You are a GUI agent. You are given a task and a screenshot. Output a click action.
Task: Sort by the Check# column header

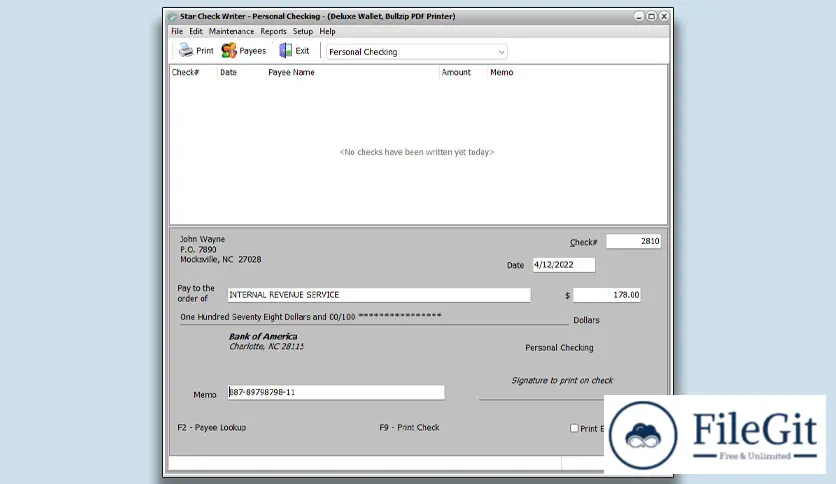tap(186, 72)
